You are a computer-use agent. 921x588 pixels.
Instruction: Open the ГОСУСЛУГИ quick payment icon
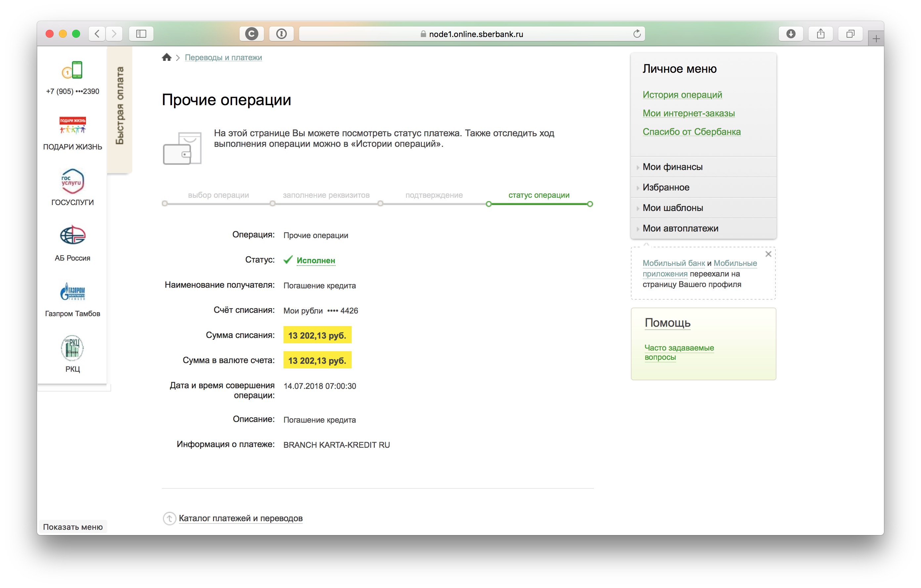(72, 181)
